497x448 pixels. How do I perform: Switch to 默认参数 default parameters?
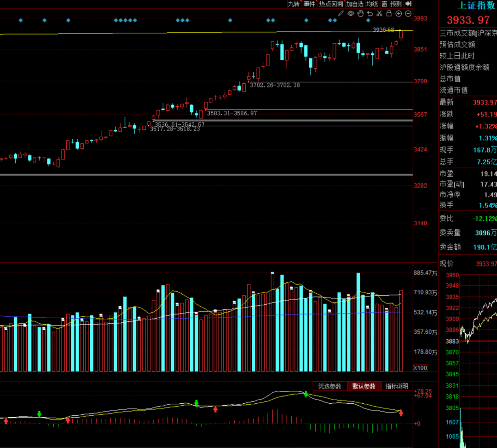(364, 386)
